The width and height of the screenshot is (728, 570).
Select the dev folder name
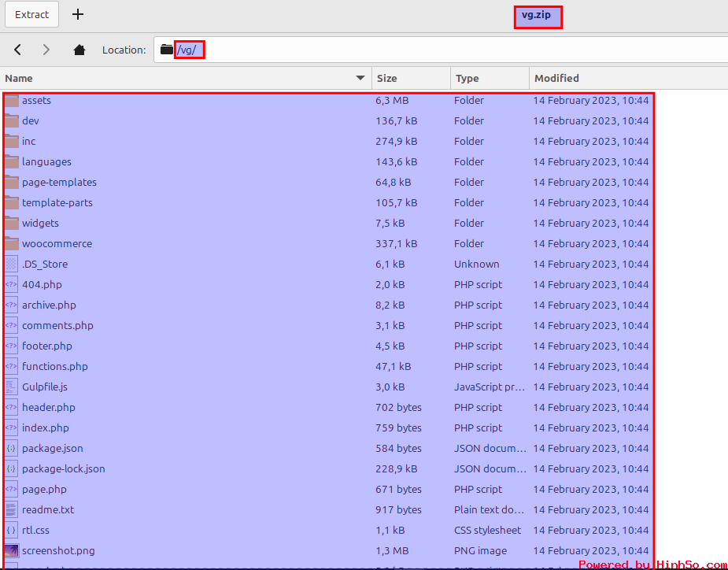(x=31, y=120)
